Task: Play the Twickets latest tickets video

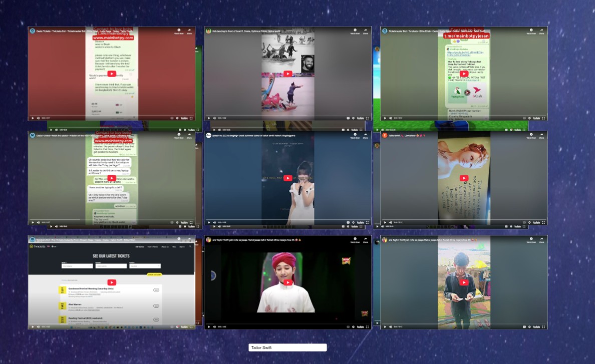Action: click(112, 282)
